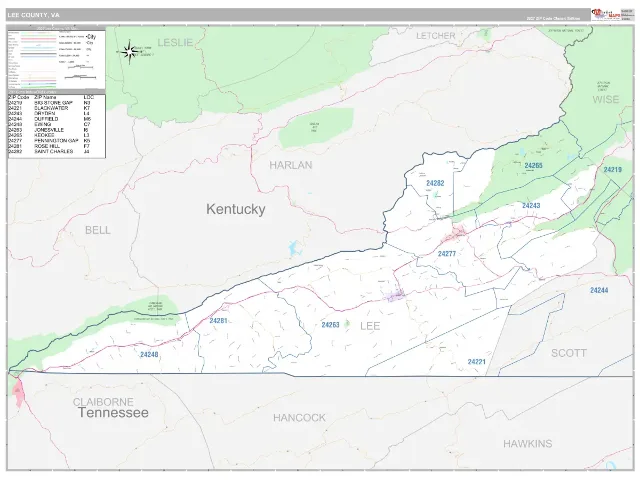The height and width of the screenshot is (480, 640).
Task: Click the ZIP Name column header
Action: point(45,98)
